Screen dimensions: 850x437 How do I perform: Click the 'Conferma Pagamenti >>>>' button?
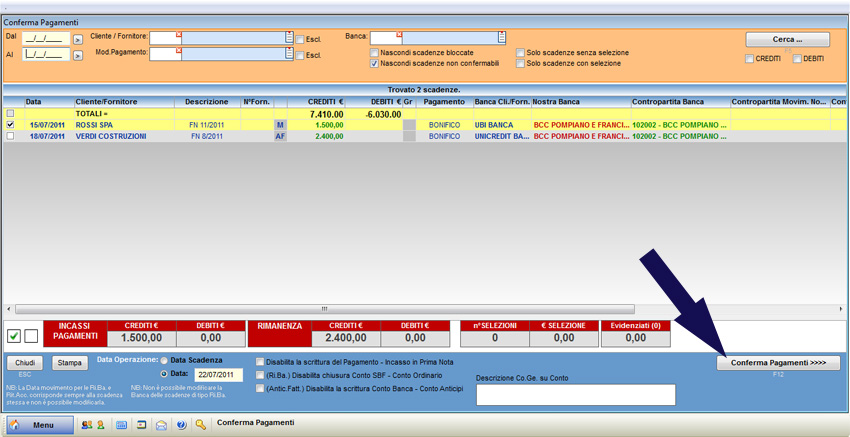(x=778, y=363)
